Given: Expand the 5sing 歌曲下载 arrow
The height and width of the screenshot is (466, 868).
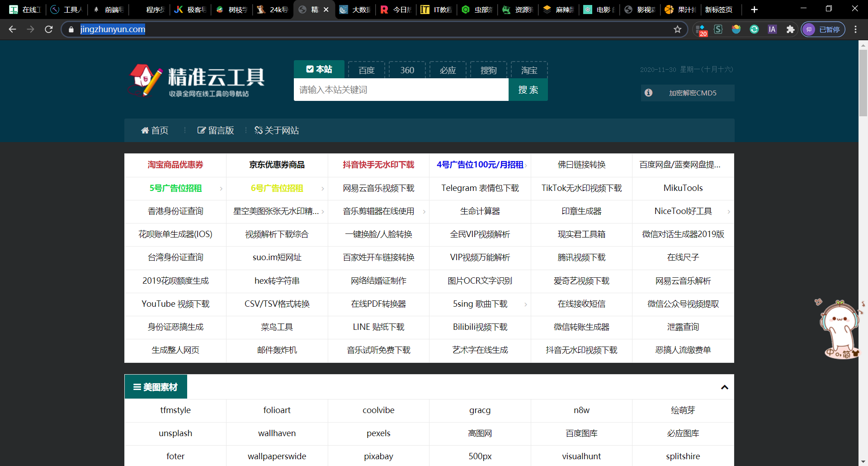Looking at the screenshot, I should [525, 304].
